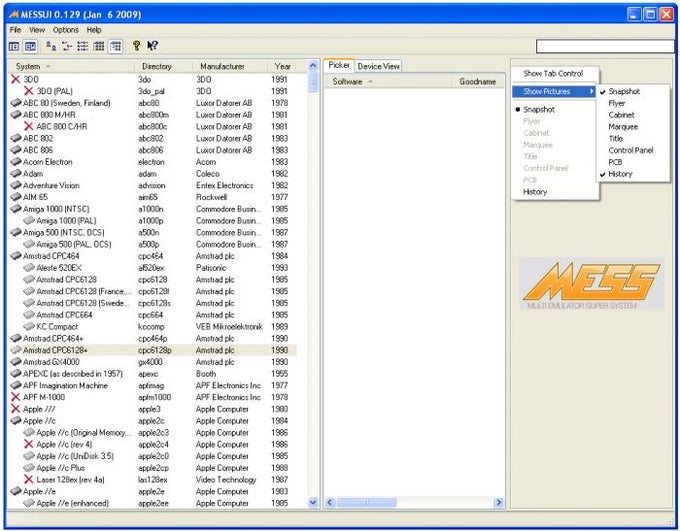Click the MESSUI title bar app icon
The image size is (680, 531).
click(13, 14)
